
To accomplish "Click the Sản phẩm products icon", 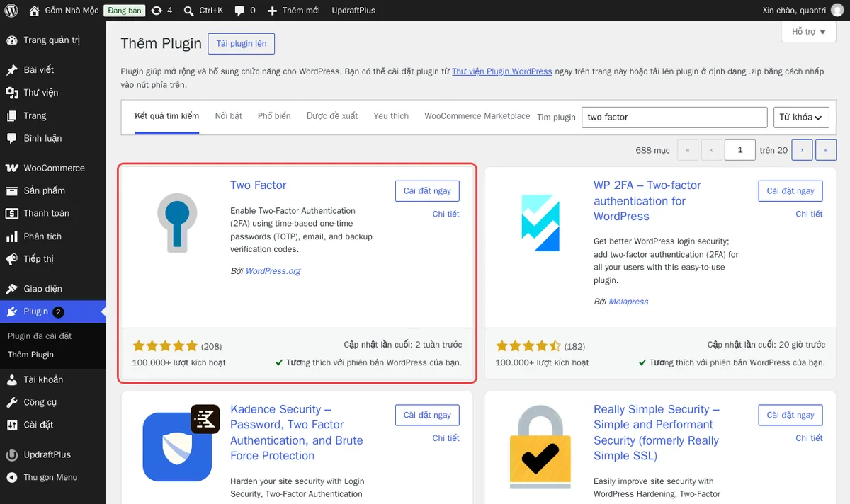I will click(12, 190).
